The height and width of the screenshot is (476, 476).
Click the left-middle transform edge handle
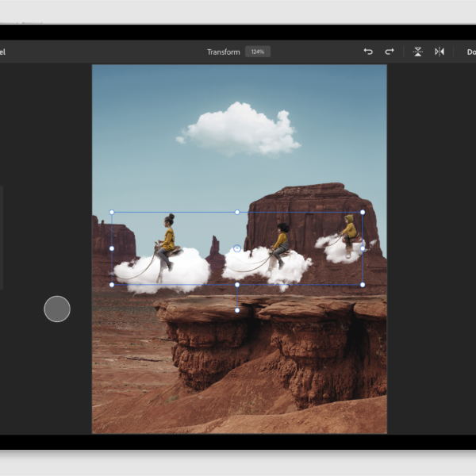pyautogui.click(x=112, y=248)
